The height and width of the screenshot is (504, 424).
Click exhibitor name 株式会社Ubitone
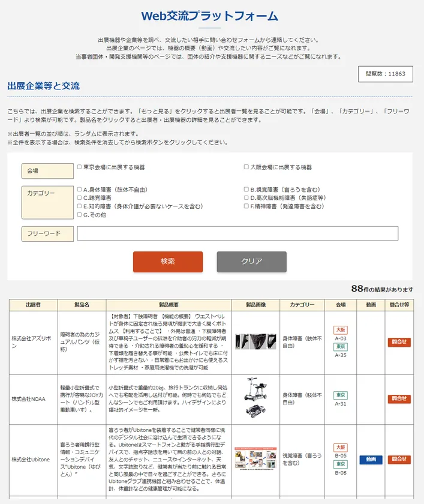[31, 460]
